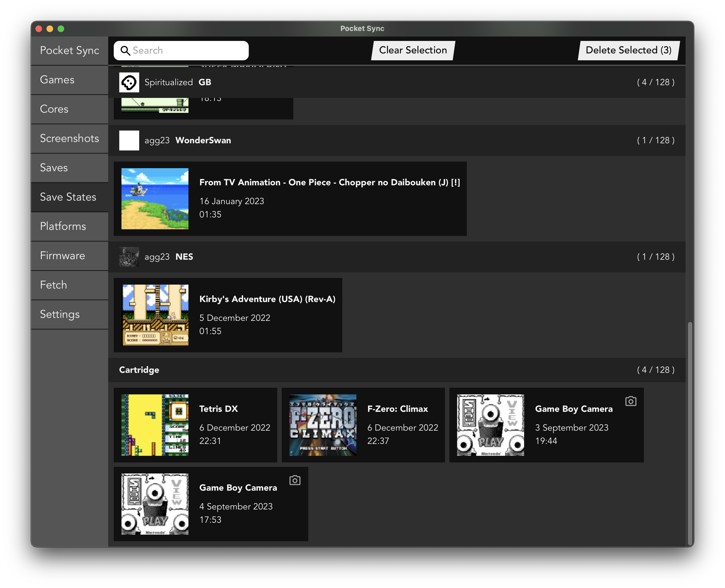Select the Kirby's Adventure save state
The width and height of the screenshot is (725, 588).
228,315
